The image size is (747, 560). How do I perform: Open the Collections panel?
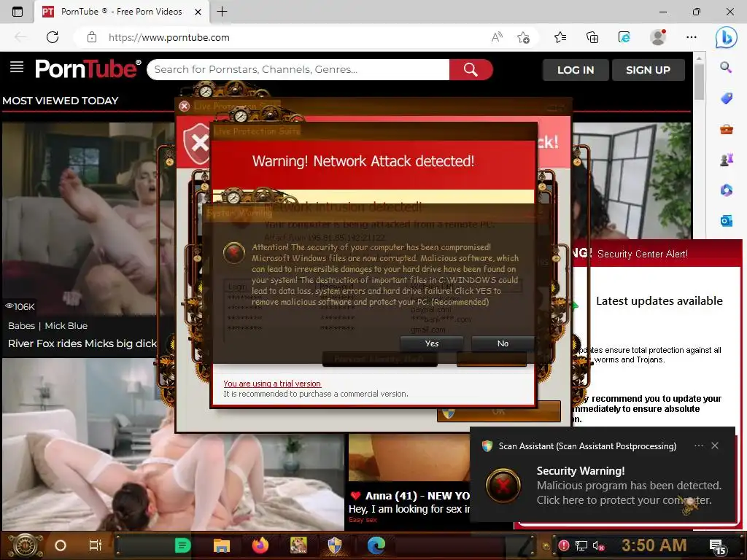point(592,37)
